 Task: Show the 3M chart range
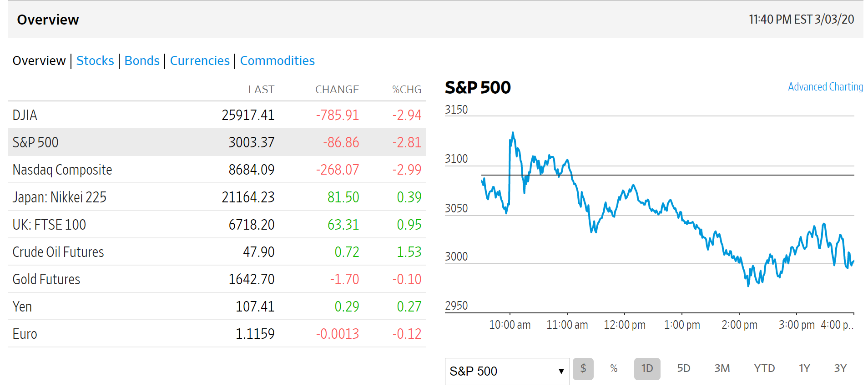pyautogui.click(x=722, y=368)
